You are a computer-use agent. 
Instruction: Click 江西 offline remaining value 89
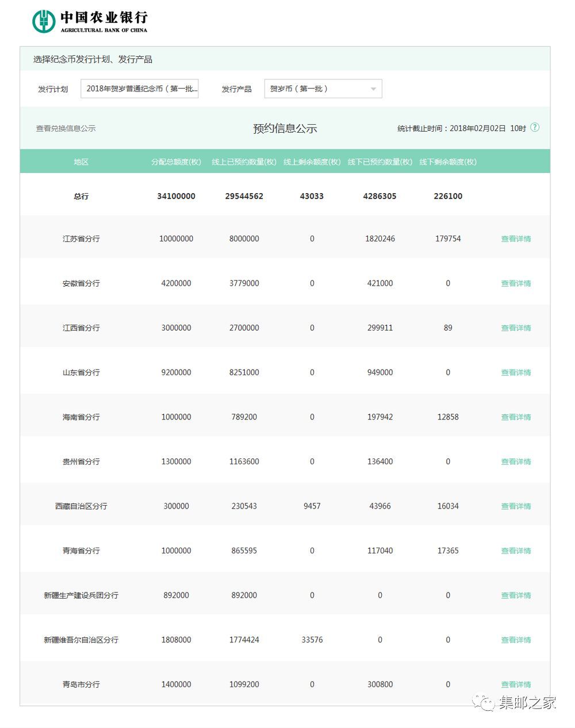coord(448,328)
